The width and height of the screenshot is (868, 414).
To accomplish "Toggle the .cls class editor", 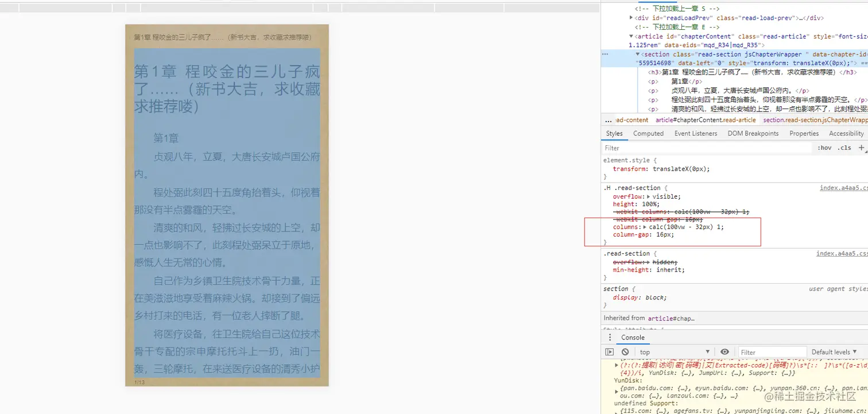I will tap(844, 148).
